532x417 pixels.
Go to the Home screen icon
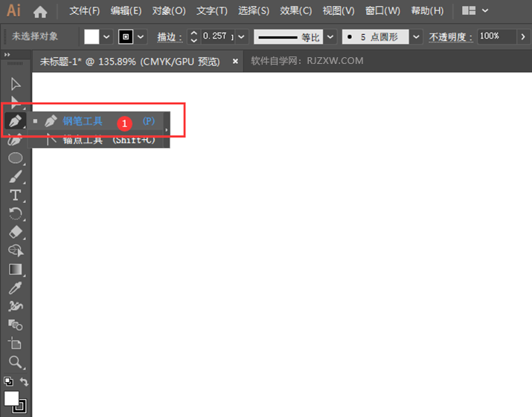40,12
